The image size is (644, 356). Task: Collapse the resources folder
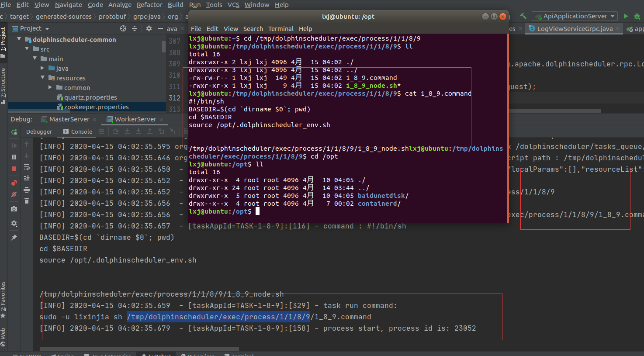click(x=42, y=78)
